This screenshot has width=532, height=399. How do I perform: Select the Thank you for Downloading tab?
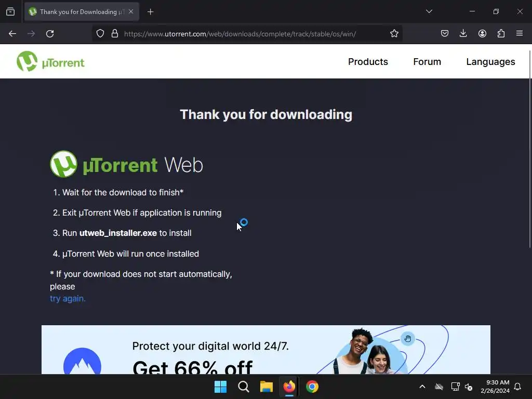point(82,12)
